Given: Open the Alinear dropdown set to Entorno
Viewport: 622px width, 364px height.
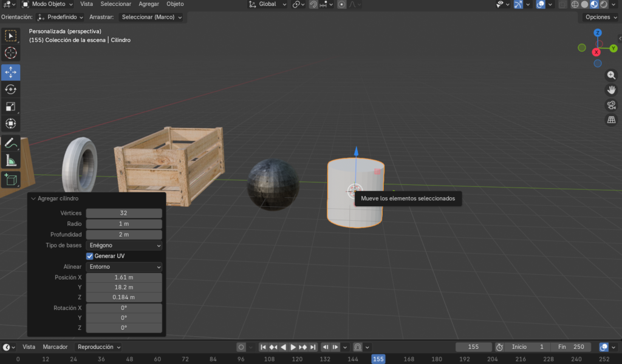Looking at the screenshot, I should [x=125, y=266].
